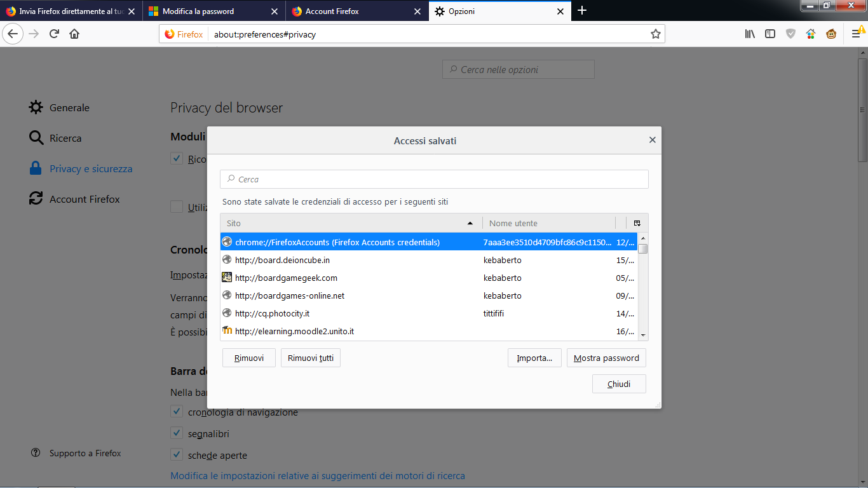Bookmark this page with the star icon

point(656,34)
